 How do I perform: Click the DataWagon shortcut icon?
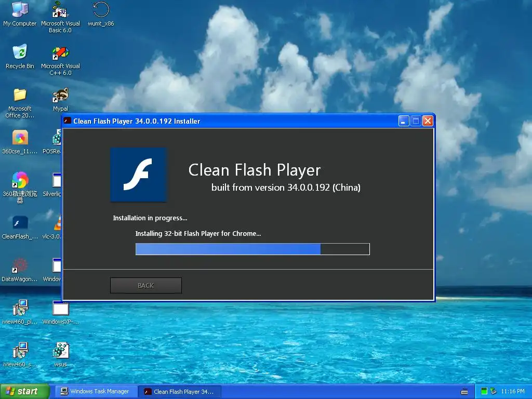(20, 270)
